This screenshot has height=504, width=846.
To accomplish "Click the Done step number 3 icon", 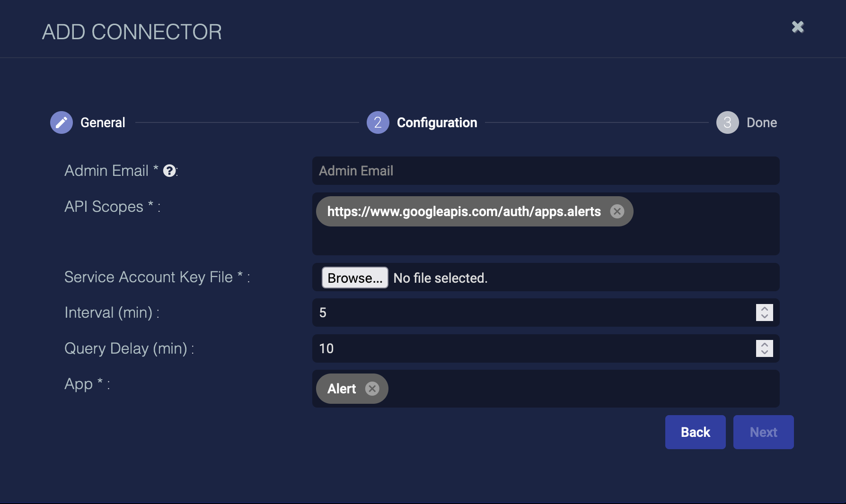I will (727, 122).
